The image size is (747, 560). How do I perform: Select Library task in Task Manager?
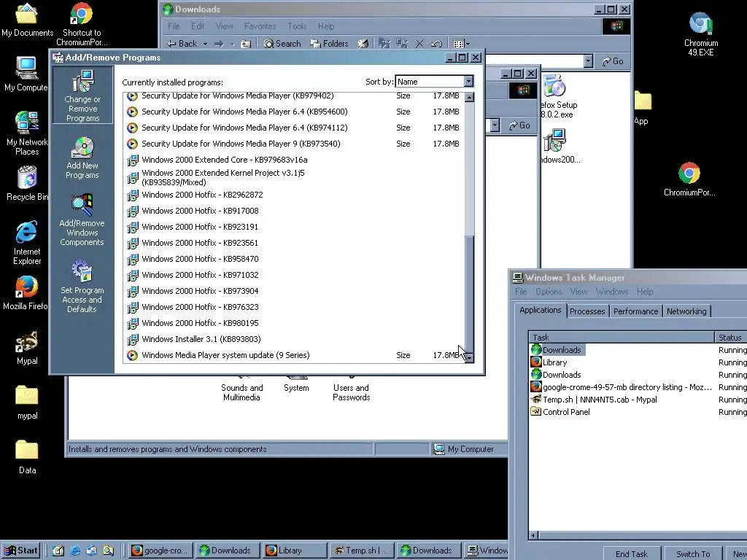click(x=555, y=362)
